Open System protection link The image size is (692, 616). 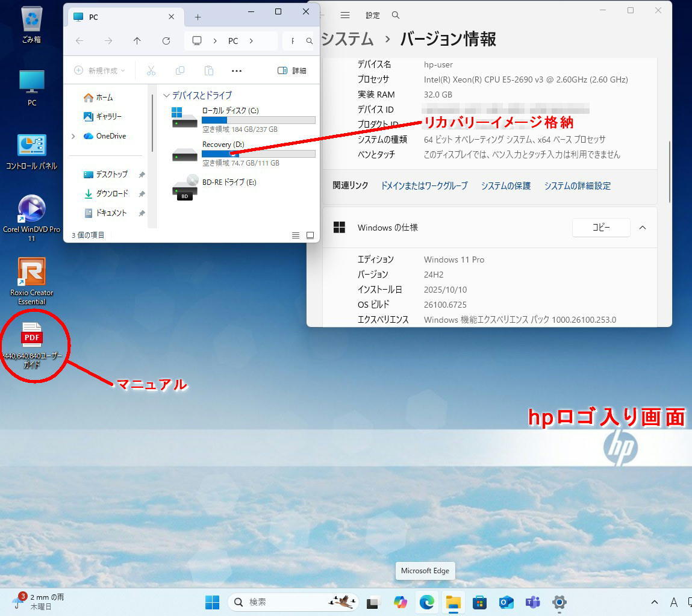coord(506,186)
